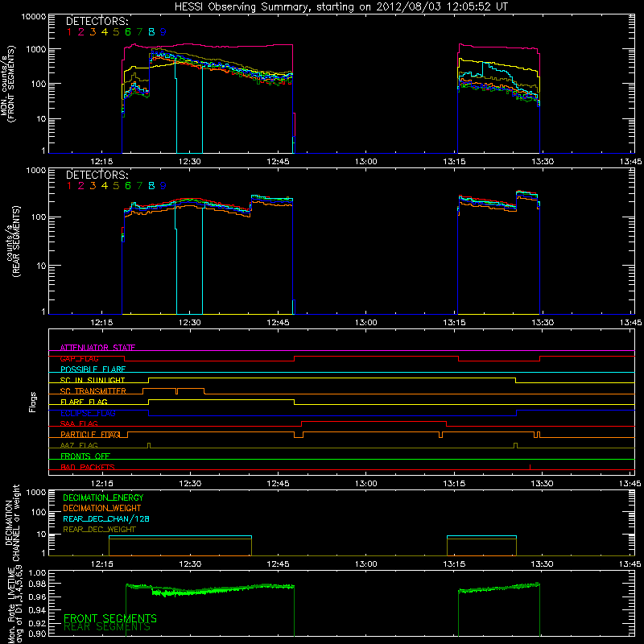Click detector 4 in front segments legend
Image resolution: width=644 pixels, height=644 pixels.
click(x=105, y=31)
